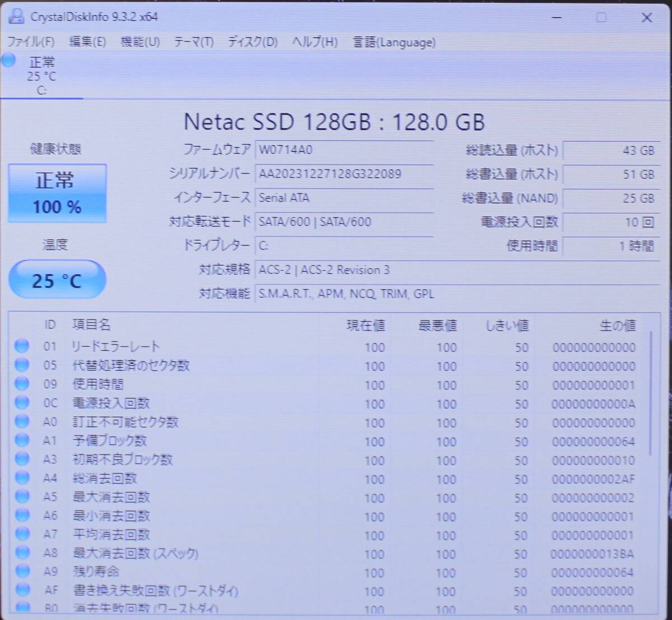Click the 温度 label
This screenshot has width=672, height=620.
(x=55, y=245)
